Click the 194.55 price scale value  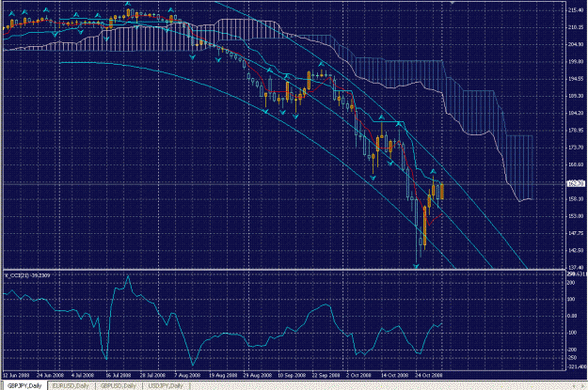click(576, 79)
